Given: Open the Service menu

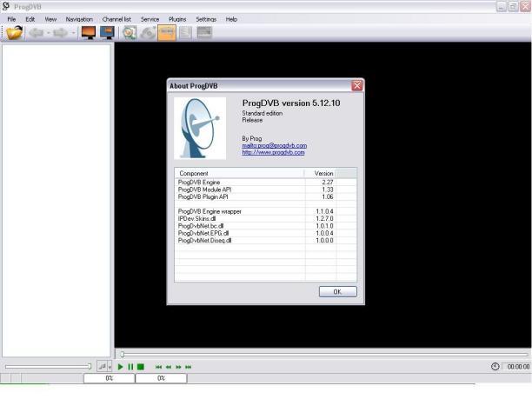Looking at the screenshot, I should [150, 19].
